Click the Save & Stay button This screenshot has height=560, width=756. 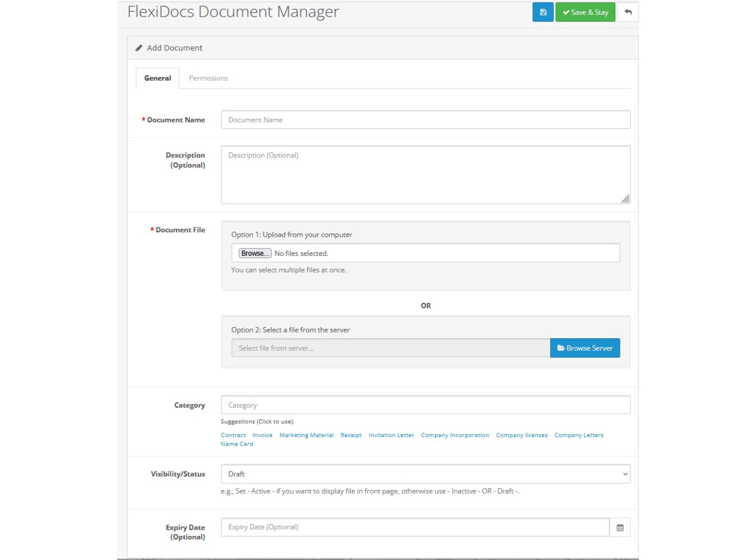coord(585,12)
